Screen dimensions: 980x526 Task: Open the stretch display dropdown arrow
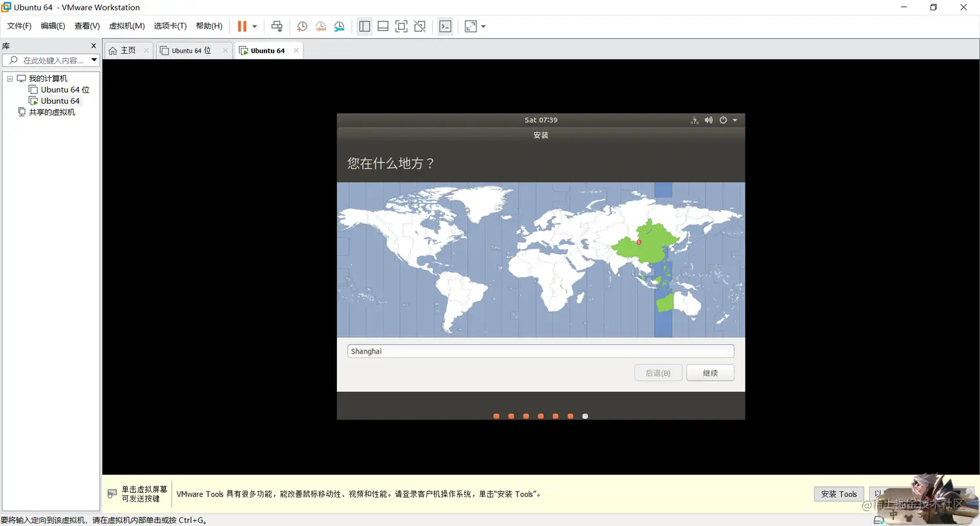484,27
